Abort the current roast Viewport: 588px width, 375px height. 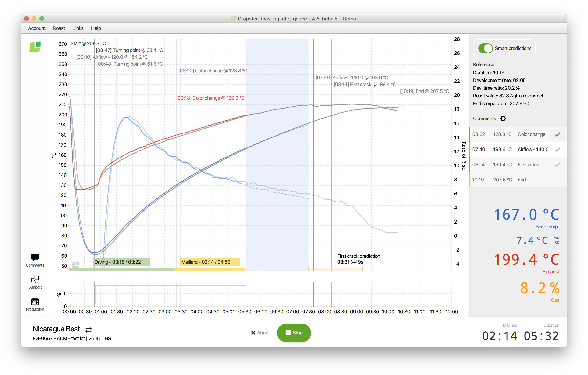pos(260,333)
